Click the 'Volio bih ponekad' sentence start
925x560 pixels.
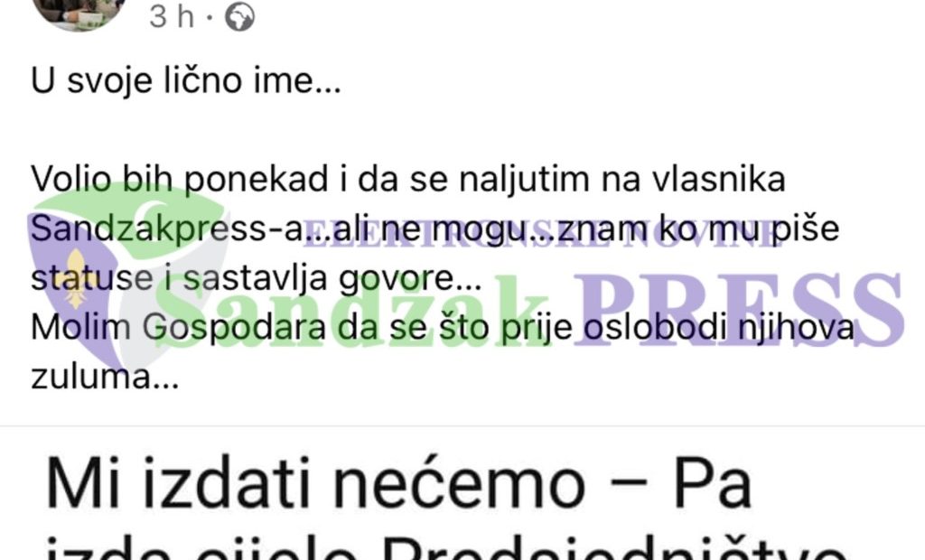click(180, 180)
